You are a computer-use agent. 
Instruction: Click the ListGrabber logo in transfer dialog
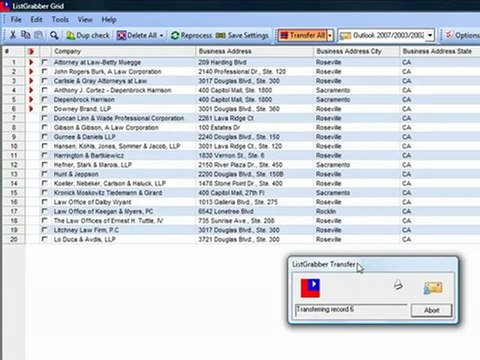point(310,288)
